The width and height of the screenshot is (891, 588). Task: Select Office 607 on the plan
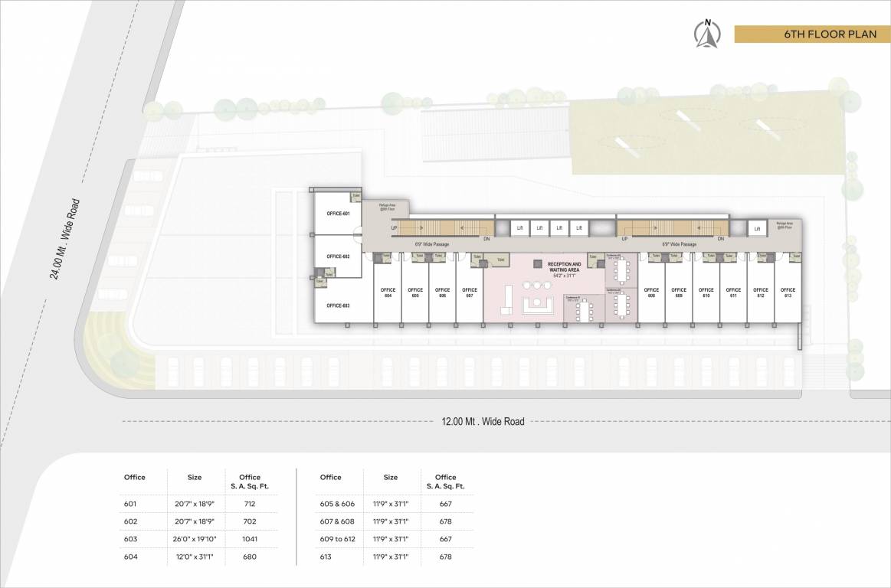coord(470,291)
